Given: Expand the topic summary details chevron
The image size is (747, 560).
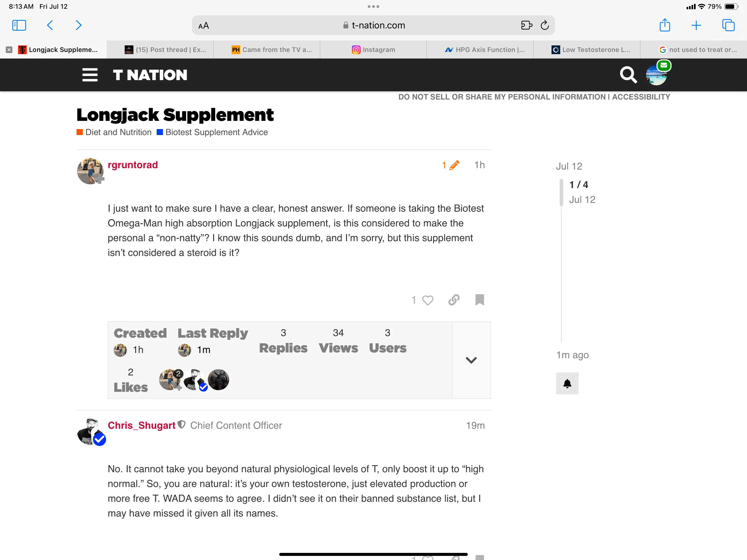Looking at the screenshot, I should [471, 360].
